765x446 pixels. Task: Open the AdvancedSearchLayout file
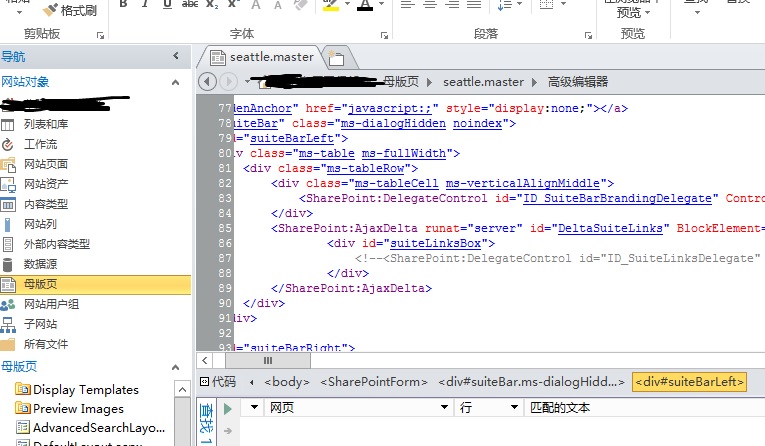coord(91,427)
